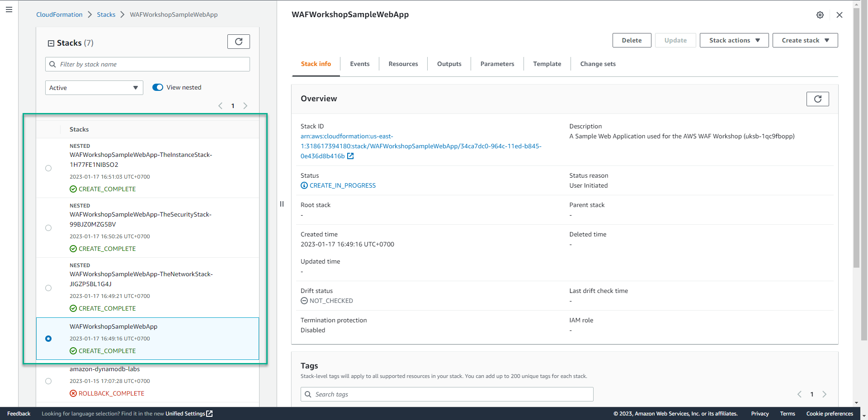Screen dimensions: 868x420
Task: Click the Delete button
Action: pyautogui.click(x=632, y=40)
